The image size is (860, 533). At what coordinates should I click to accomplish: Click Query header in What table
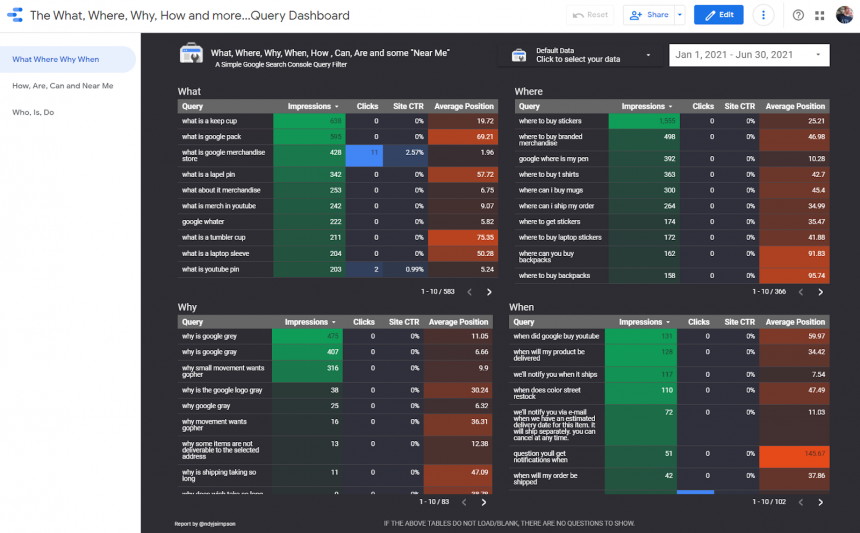coord(193,106)
